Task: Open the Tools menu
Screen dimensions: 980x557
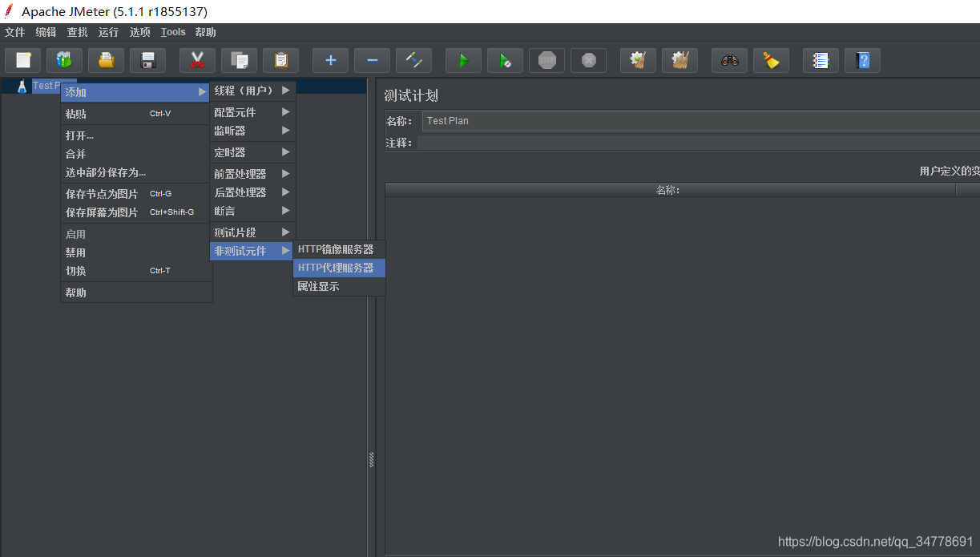Action: pyautogui.click(x=173, y=32)
